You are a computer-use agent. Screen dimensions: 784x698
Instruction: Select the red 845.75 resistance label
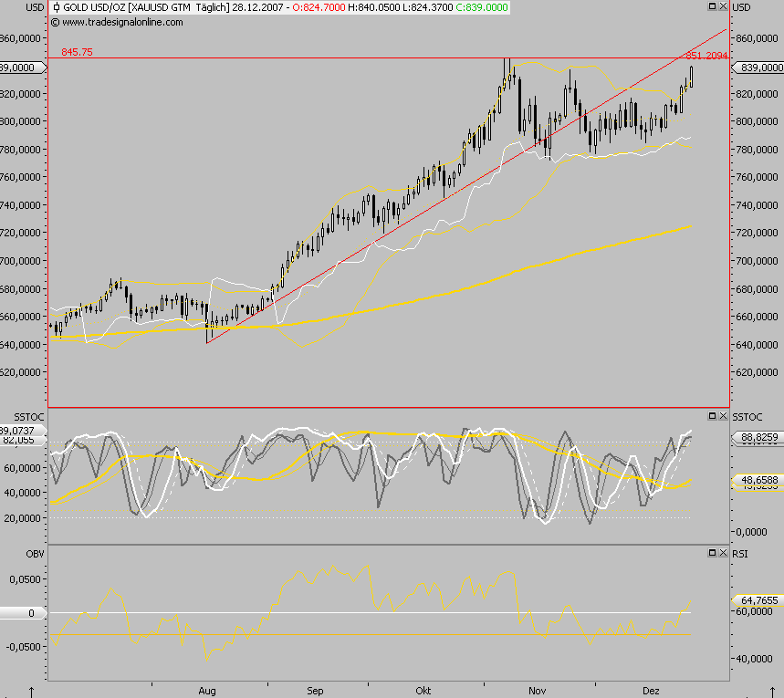pyautogui.click(x=77, y=52)
